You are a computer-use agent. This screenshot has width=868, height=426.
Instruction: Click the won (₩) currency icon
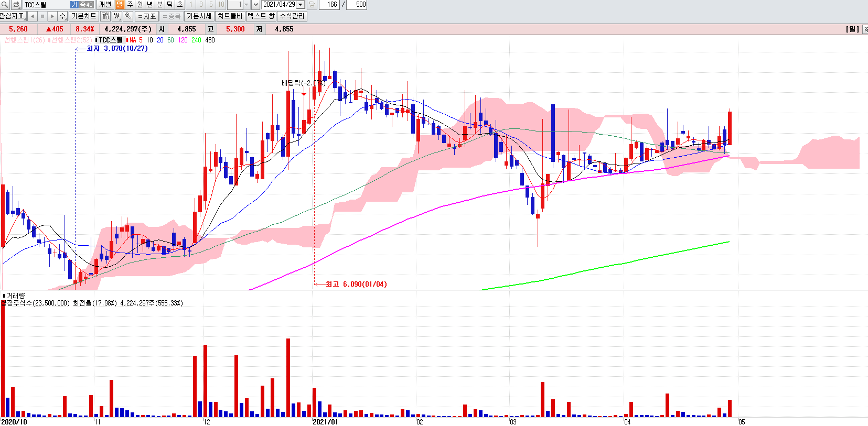coord(117,16)
